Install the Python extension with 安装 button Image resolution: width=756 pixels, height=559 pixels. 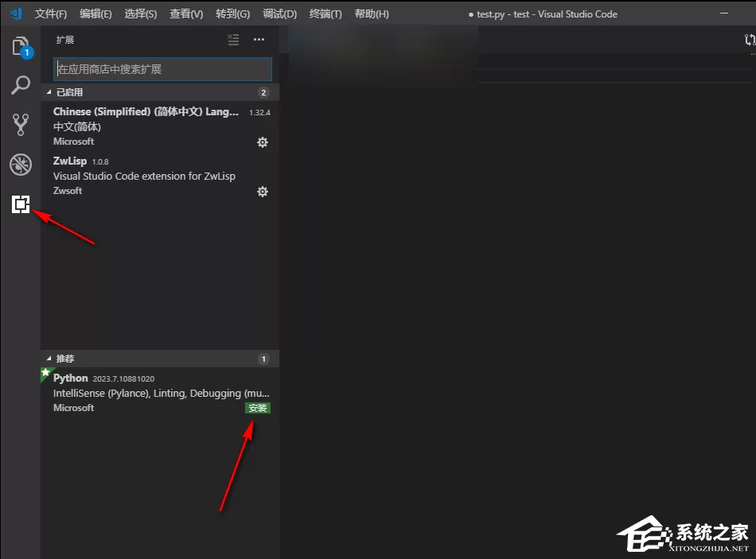[258, 408]
